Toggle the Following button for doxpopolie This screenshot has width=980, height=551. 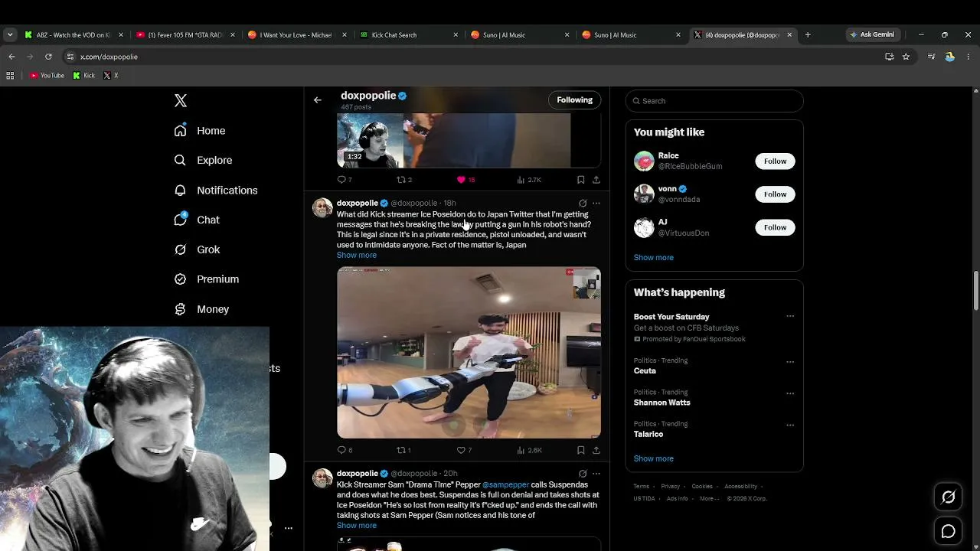click(574, 99)
